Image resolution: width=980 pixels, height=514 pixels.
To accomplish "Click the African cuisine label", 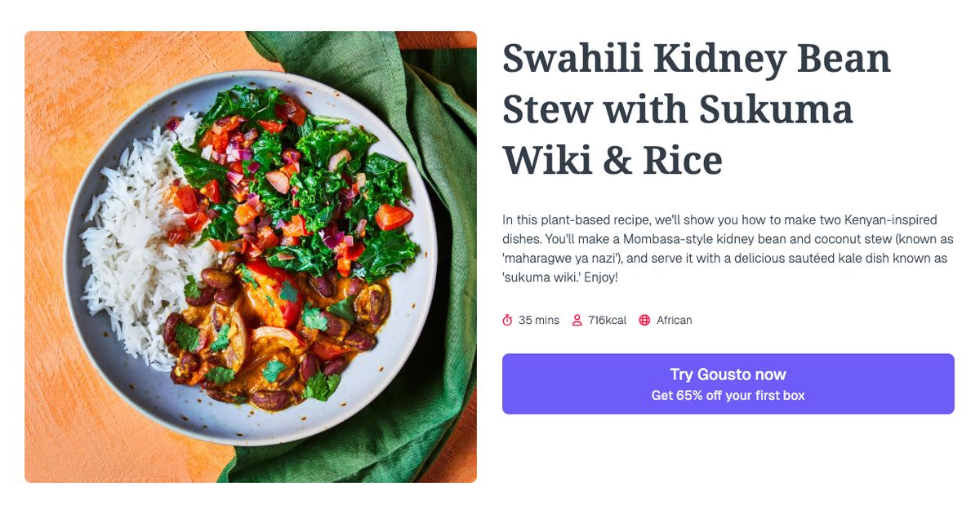I will 674,320.
